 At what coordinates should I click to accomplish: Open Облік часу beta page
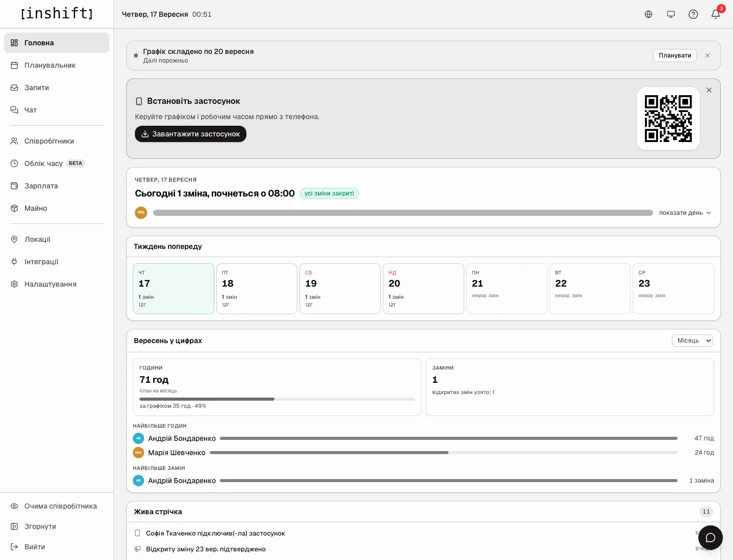tap(57, 163)
